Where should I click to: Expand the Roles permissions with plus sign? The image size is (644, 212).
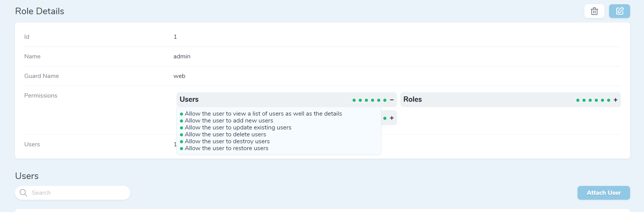click(x=616, y=100)
